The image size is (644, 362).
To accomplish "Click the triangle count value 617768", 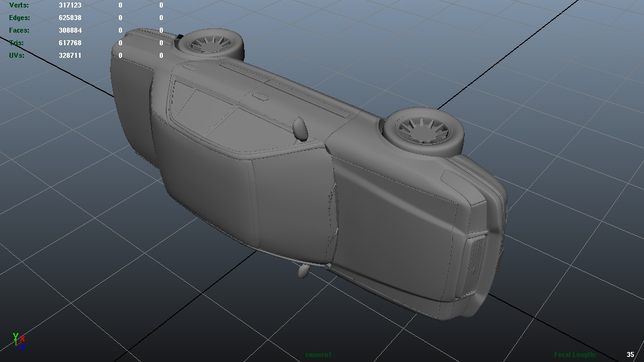I will point(70,43).
